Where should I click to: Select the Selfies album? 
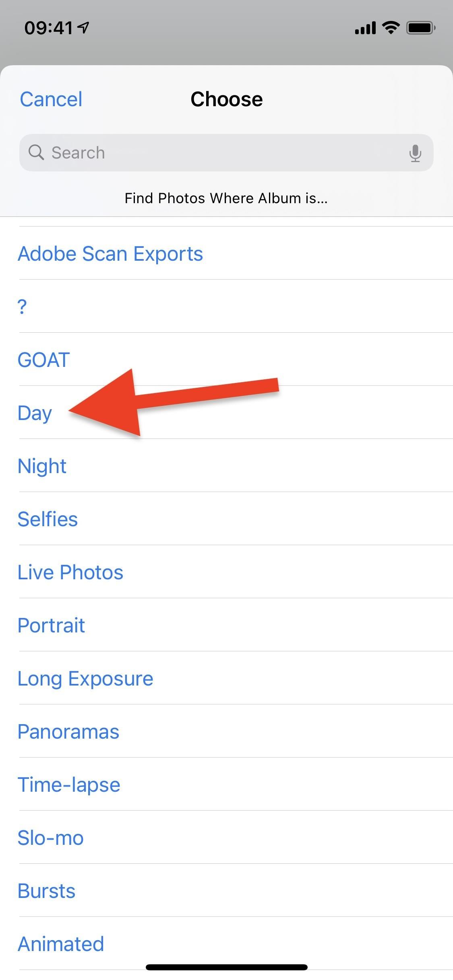226,519
